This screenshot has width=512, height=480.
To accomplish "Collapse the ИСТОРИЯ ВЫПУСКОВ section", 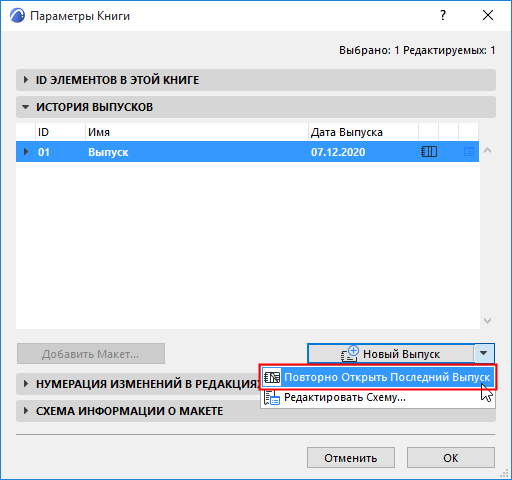I will pos(256,107).
